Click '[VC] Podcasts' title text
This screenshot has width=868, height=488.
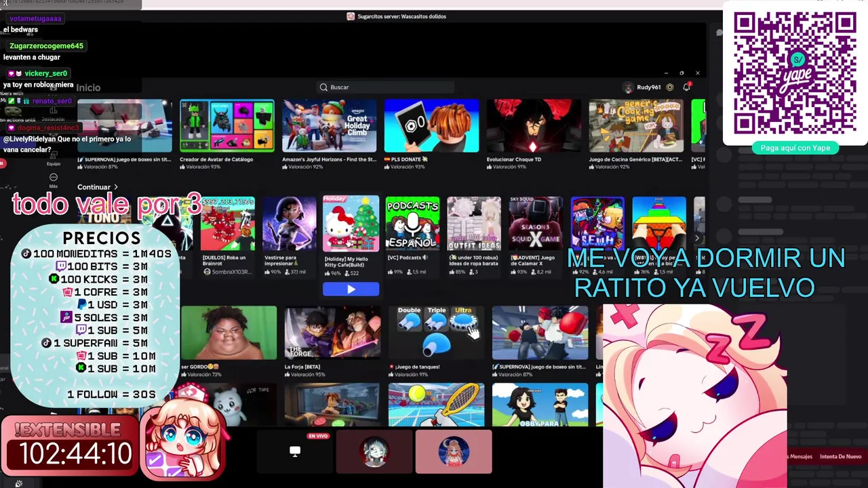[x=407, y=258]
